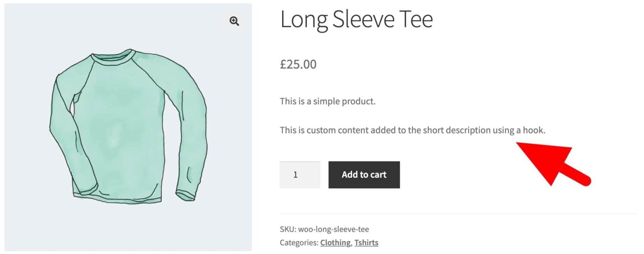
Task: Open the Clothing category link
Action: coord(335,243)
